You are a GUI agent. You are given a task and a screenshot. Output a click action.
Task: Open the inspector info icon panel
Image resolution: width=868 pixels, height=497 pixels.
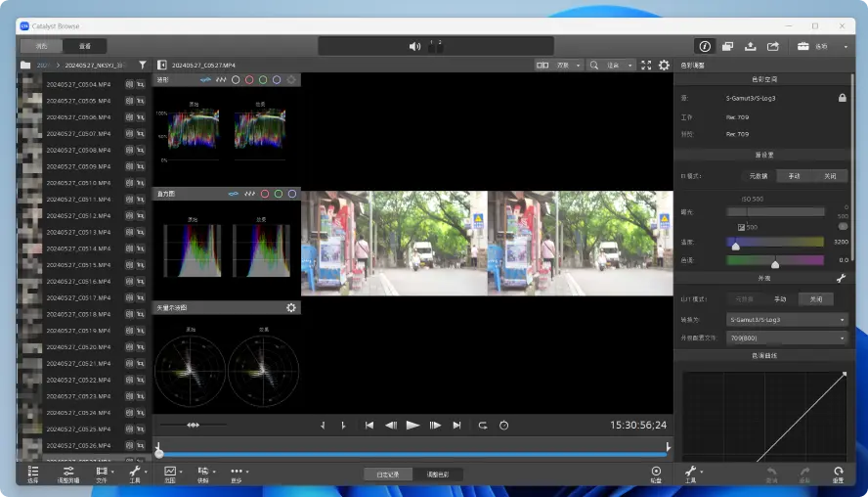pos(704,47)
